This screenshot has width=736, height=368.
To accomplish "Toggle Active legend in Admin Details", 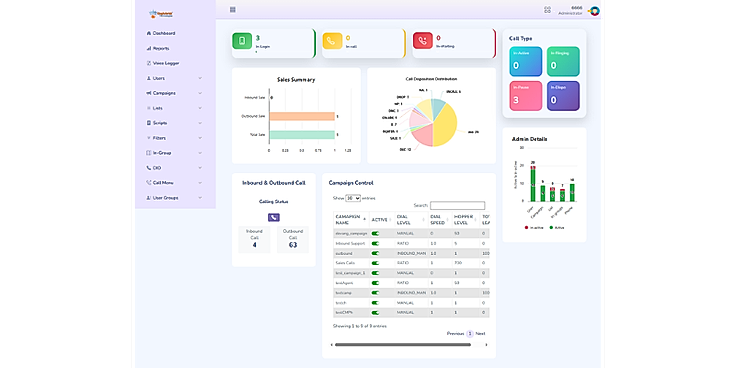I will [x=557, y=228].
